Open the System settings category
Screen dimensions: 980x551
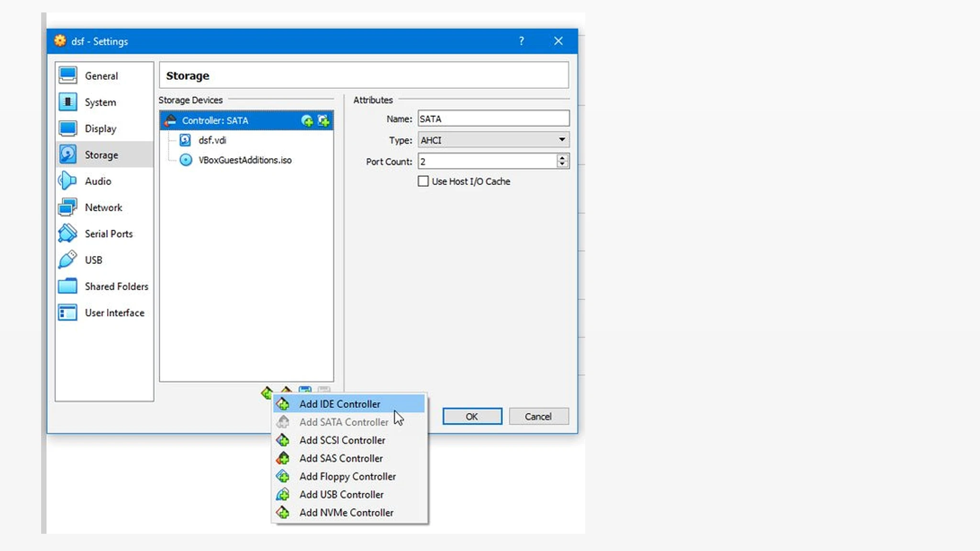(x=104, y=102)
